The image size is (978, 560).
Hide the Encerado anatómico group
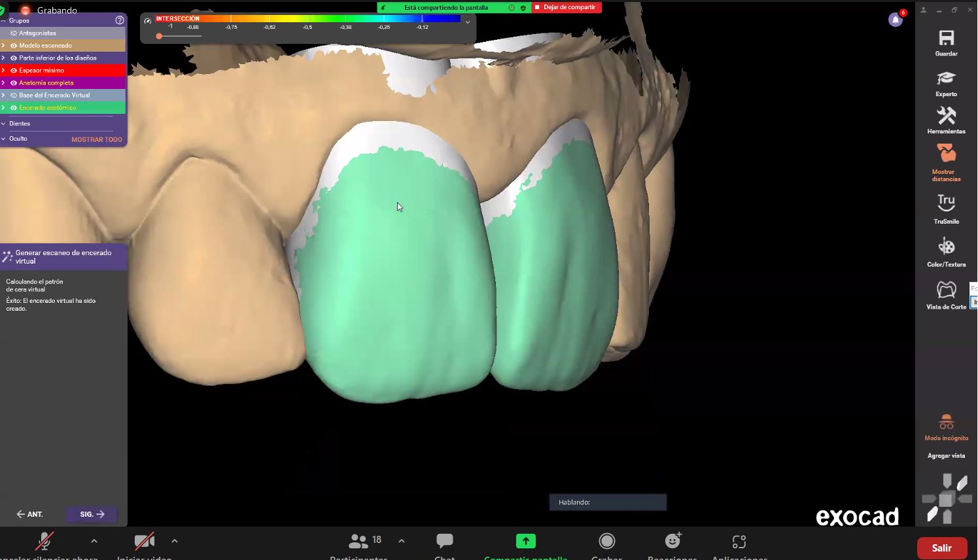click(14, 107)
